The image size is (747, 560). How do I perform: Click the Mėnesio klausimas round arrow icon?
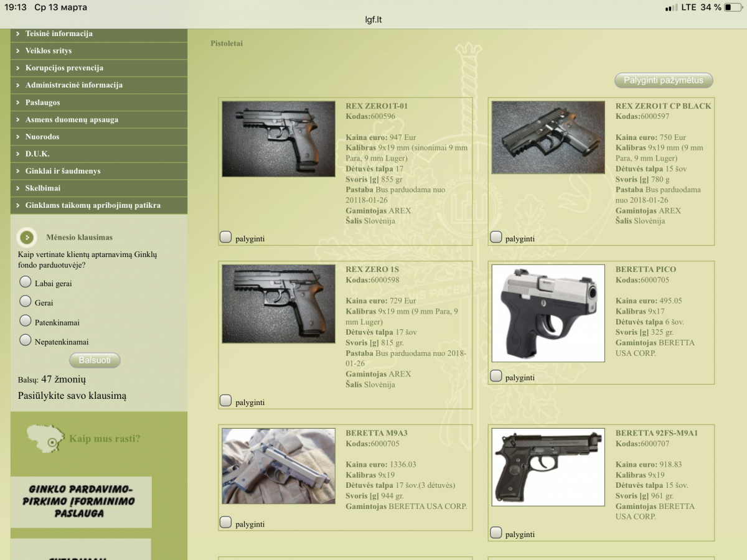point(27,237)
